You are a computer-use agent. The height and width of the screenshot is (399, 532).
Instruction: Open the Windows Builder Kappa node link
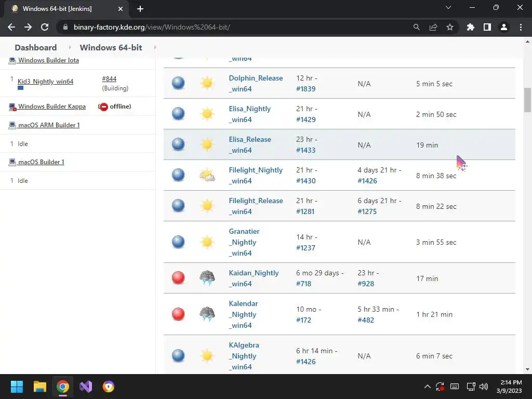(x=52, y=107)
